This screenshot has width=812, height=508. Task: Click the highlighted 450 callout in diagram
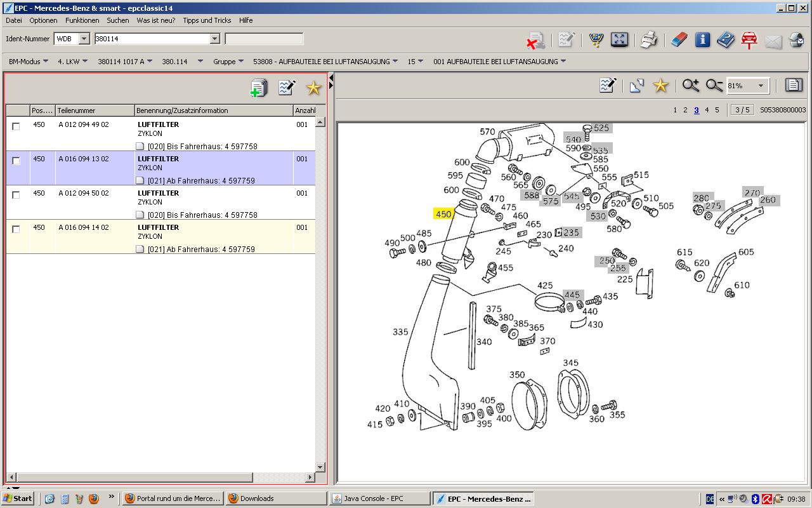coord(443,214)
